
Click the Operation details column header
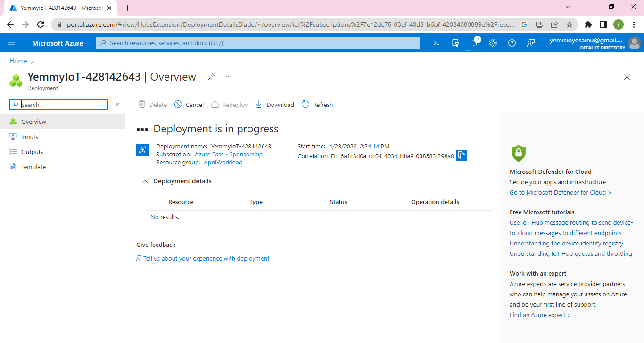click(x=435, y=202)
